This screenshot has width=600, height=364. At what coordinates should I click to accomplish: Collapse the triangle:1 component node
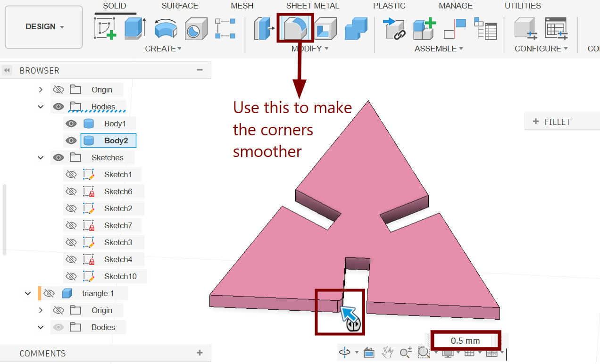point(28,293)
